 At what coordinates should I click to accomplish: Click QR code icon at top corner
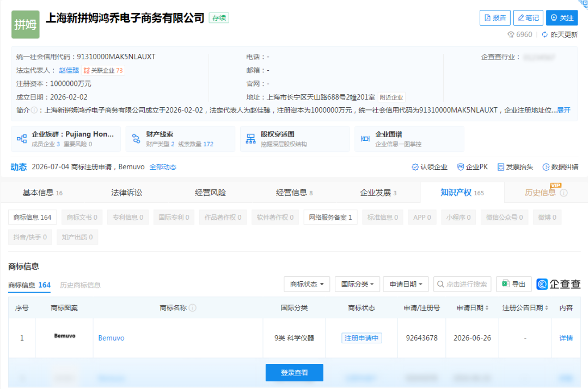coord(583,4)
